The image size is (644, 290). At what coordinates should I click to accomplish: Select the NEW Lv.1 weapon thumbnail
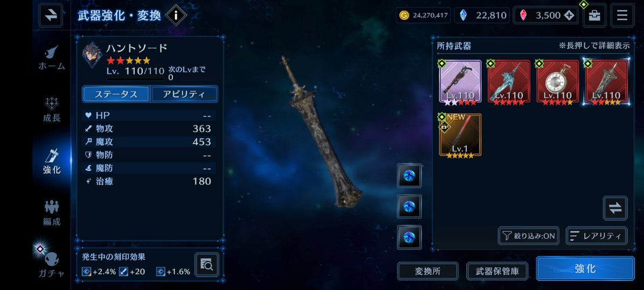(x=460, y=135)
